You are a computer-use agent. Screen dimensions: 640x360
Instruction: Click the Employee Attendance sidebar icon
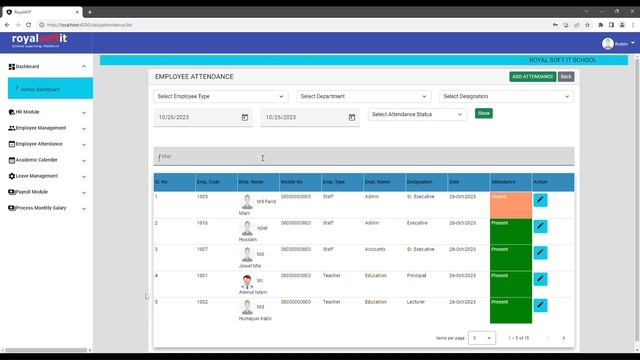click(11, 144)
